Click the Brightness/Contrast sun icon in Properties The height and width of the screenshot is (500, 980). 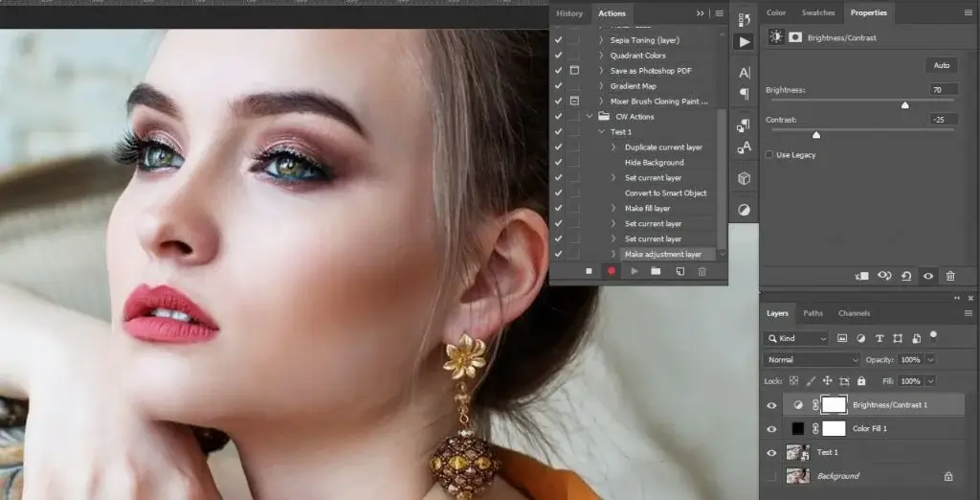click(x=775, y=37)
